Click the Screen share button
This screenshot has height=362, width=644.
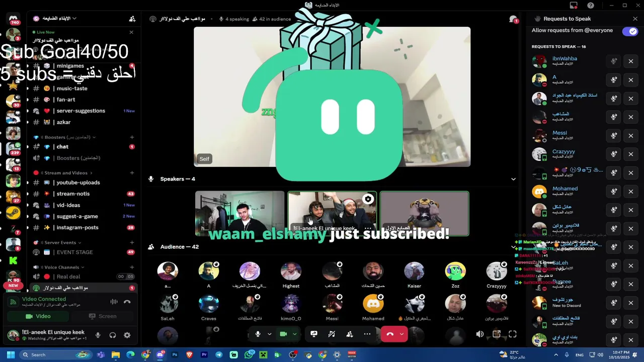[x=102, y=316]
